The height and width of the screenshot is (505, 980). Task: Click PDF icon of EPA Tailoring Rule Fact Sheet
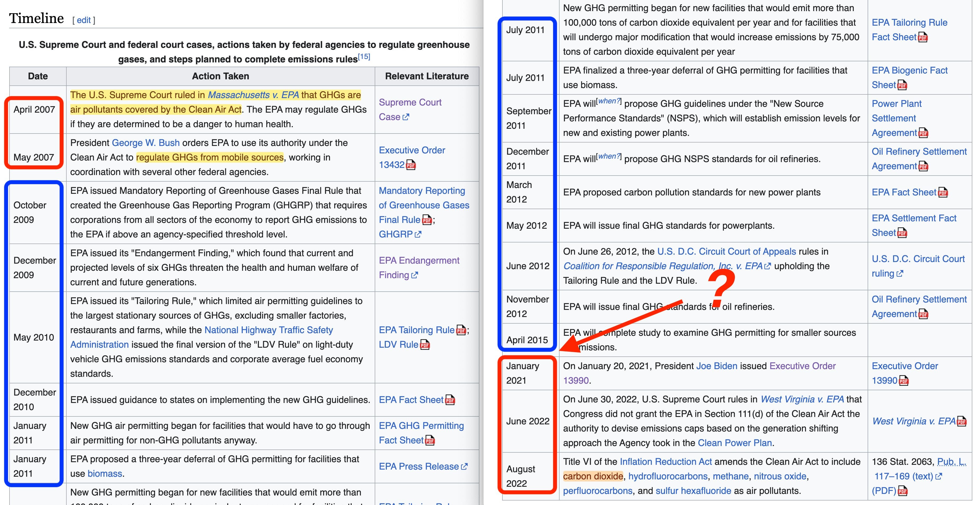point(923,37)
